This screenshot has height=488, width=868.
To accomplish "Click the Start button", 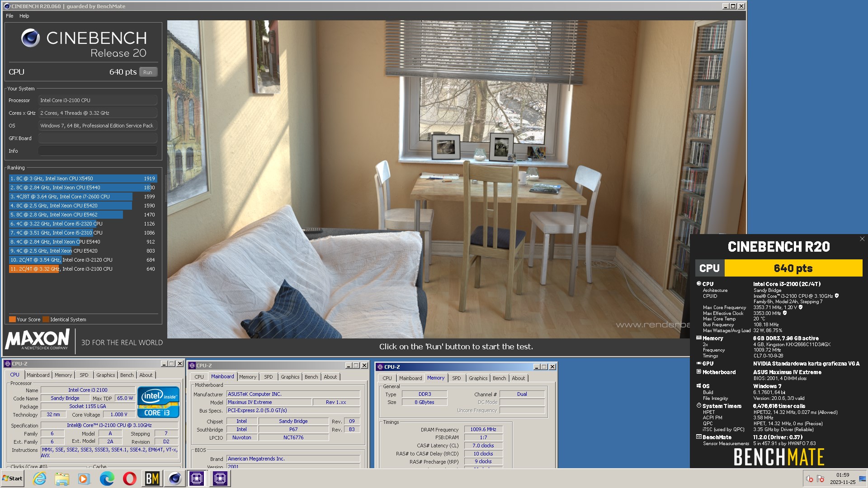I will (x=13, y=479).
